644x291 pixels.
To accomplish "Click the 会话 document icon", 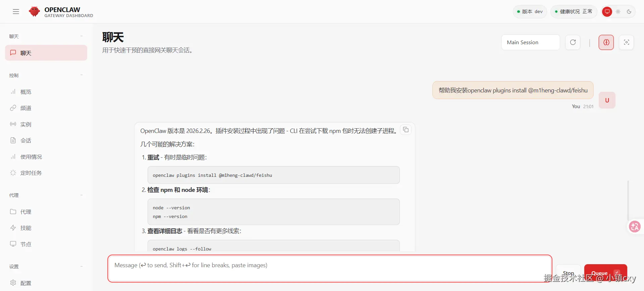I will click(13, 140).
